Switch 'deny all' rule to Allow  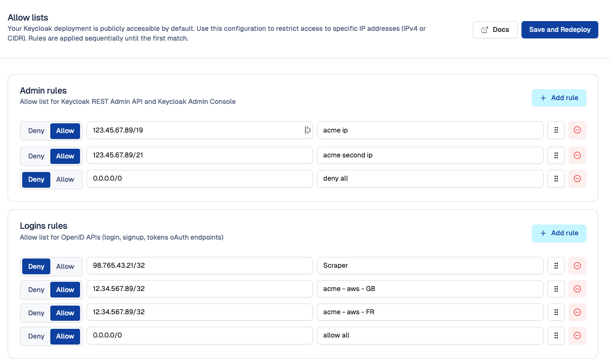tap(65, 180)
